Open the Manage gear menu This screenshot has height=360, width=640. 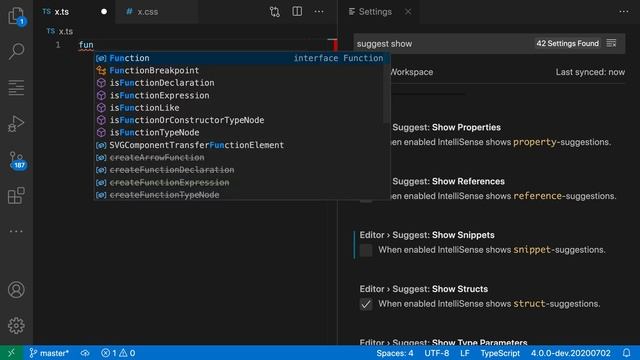(x=16, y=325)
